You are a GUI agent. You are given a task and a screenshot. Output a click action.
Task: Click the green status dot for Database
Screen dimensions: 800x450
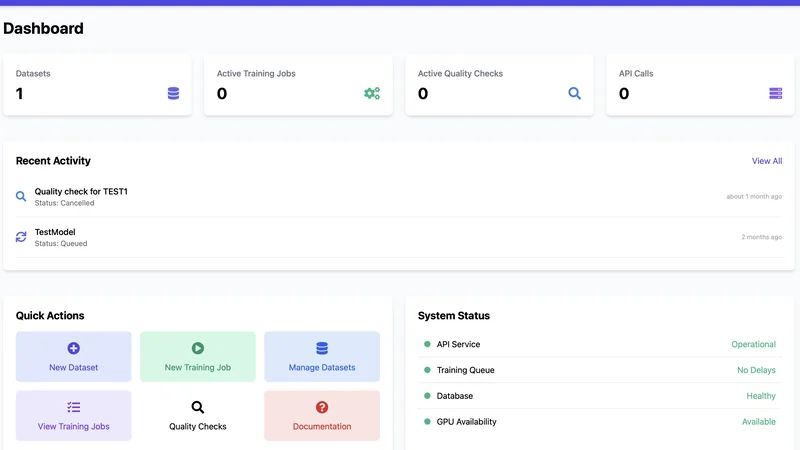click(x=428, y=395)
